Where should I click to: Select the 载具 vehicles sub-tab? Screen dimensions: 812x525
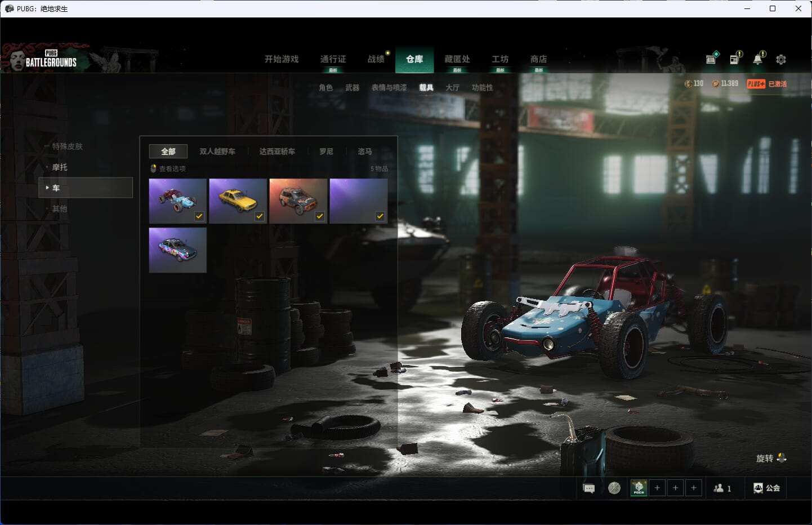coord(426,87)
